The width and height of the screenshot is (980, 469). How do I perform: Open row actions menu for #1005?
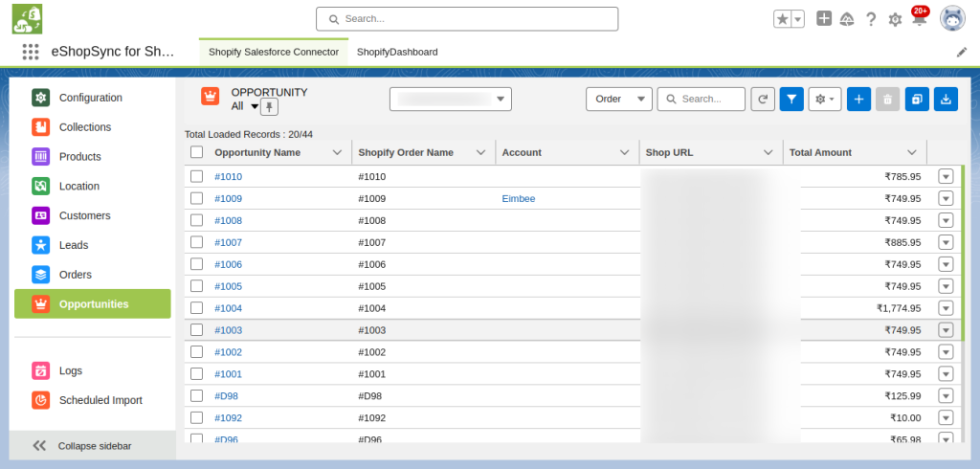tap(946, 286)
